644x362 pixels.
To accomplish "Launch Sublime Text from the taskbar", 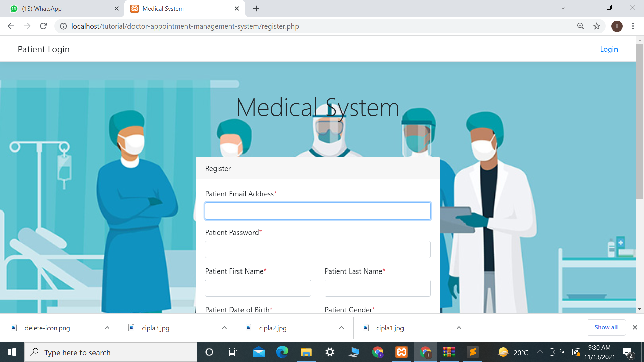I will tap(473, 352).
